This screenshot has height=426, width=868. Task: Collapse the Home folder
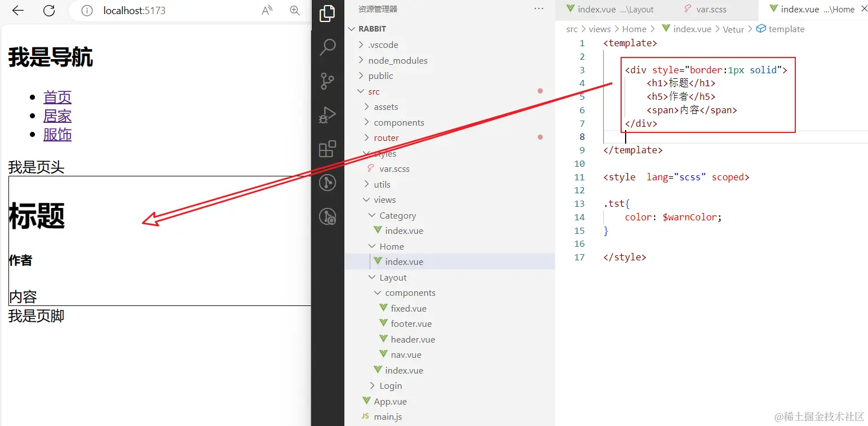[373, 246]
